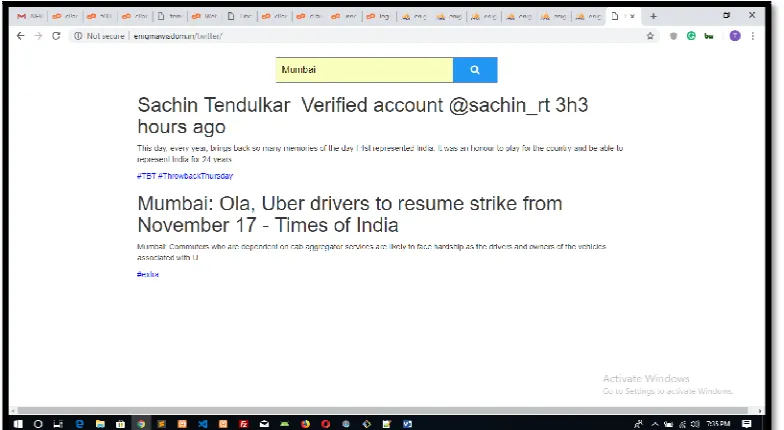Reload the page with the refresh icon
Image resolution: width=784 pixels, height=430 pixels.
coord(56,36)
